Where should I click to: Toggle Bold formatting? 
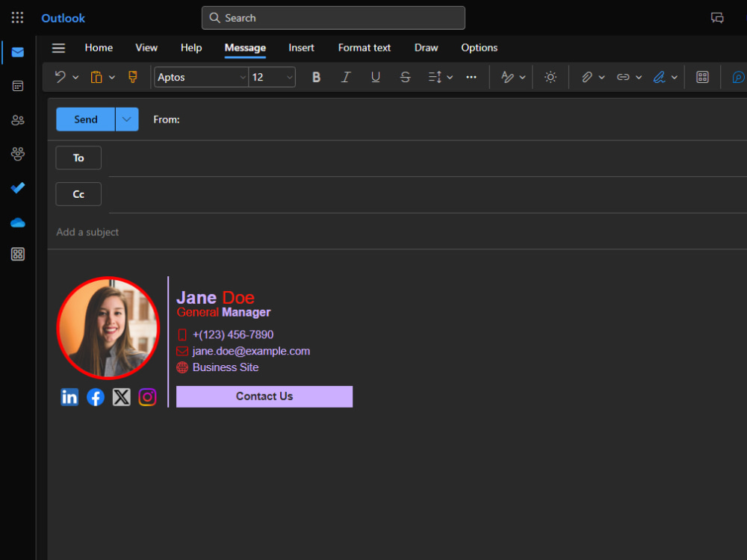pyautogui.click(x=316, y=77)
